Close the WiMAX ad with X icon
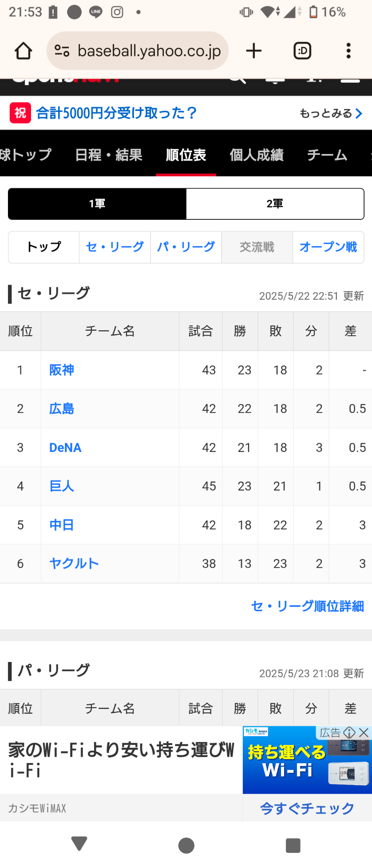Viewport: 372px width, 868px height. tap(364, 732)
